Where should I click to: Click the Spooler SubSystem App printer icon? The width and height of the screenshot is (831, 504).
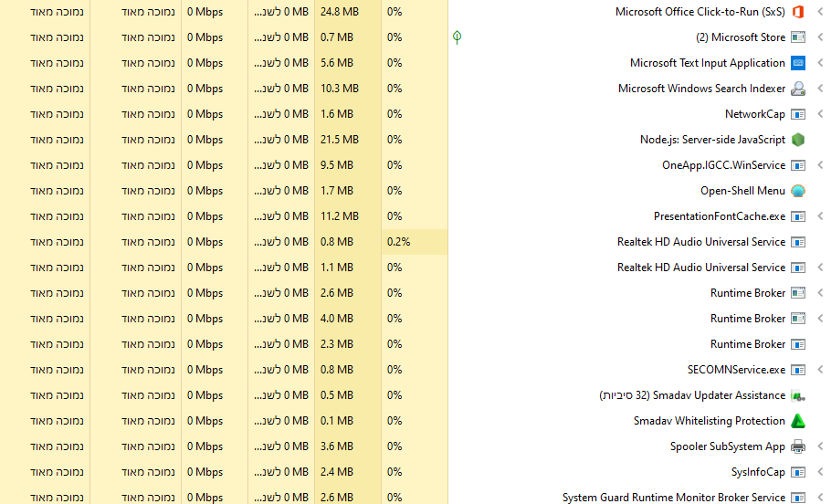click(797, 446)
